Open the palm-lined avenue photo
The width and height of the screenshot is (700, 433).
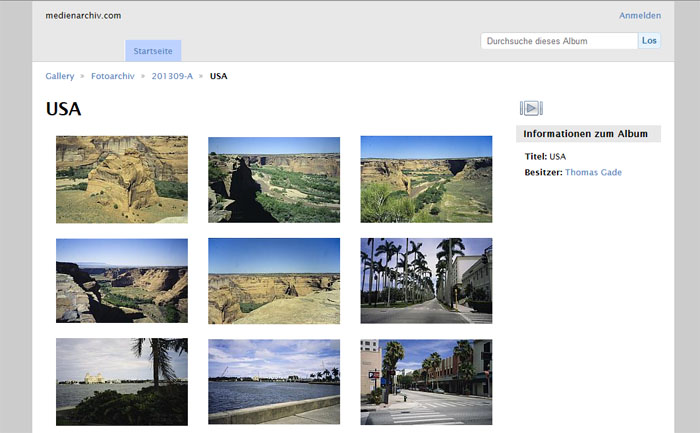point(426,280)
